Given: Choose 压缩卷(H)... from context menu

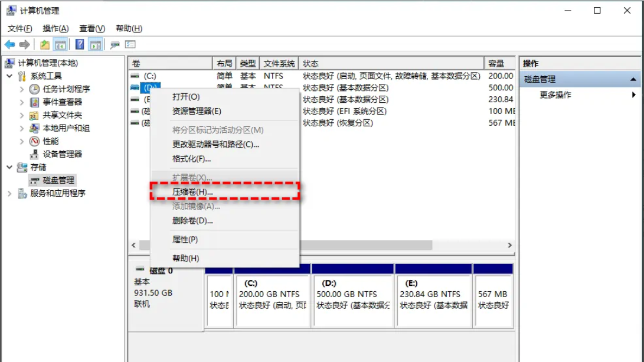Looking at the screenshot, I should [x=225, y=192].
